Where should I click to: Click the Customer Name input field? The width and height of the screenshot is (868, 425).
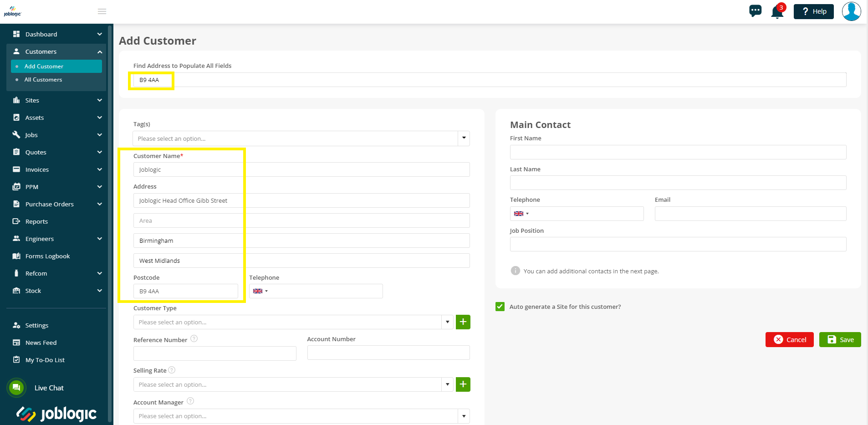(x=301, y=169)
